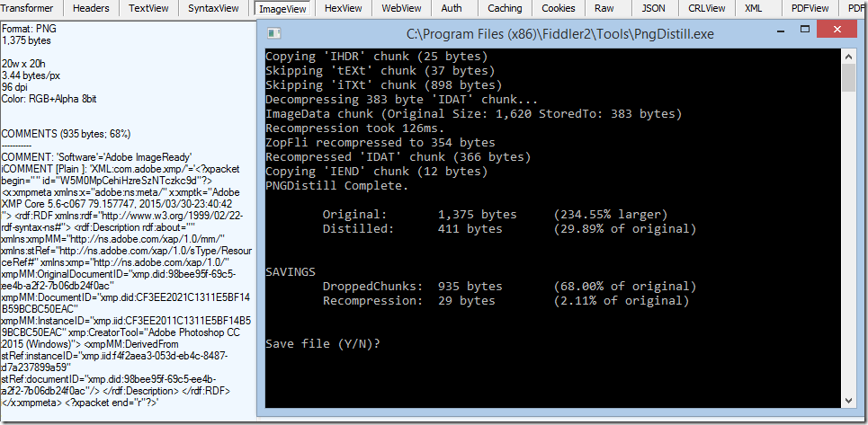The image size is (868, 425).
Task: Click the console scrollbar up arrow
Action: (847, 56)
